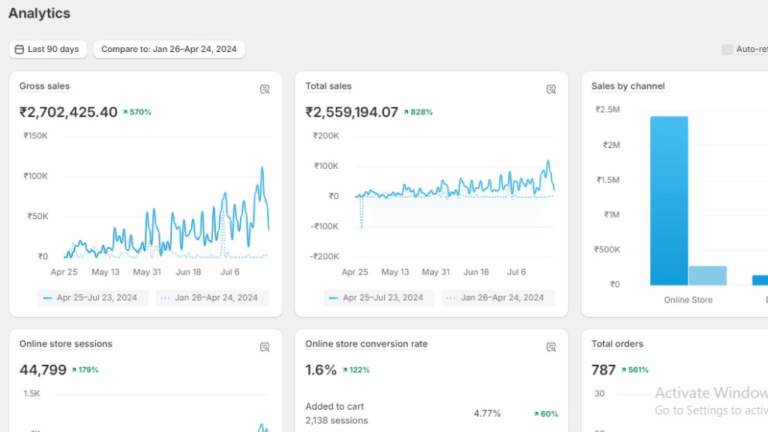
Task: Open the Sales by channel card title
Action: point(628,87)
